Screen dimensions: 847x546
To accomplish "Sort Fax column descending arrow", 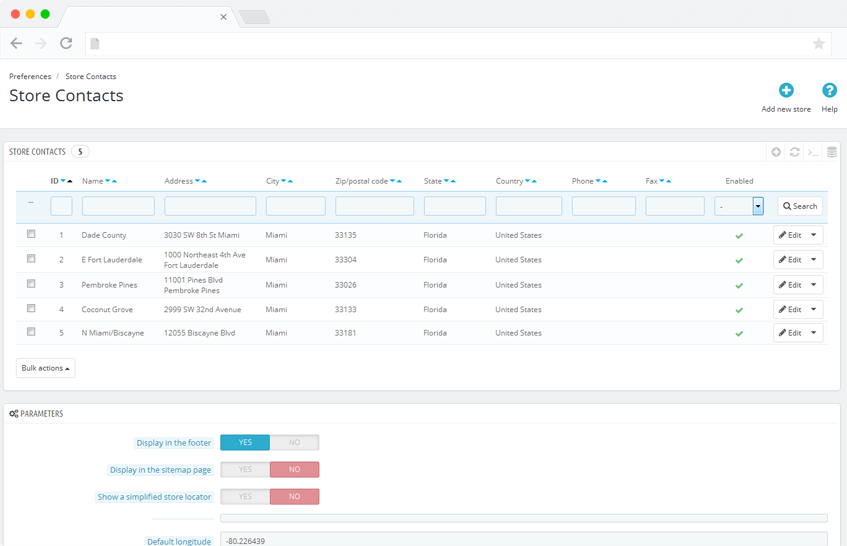I will click(662, 181).
